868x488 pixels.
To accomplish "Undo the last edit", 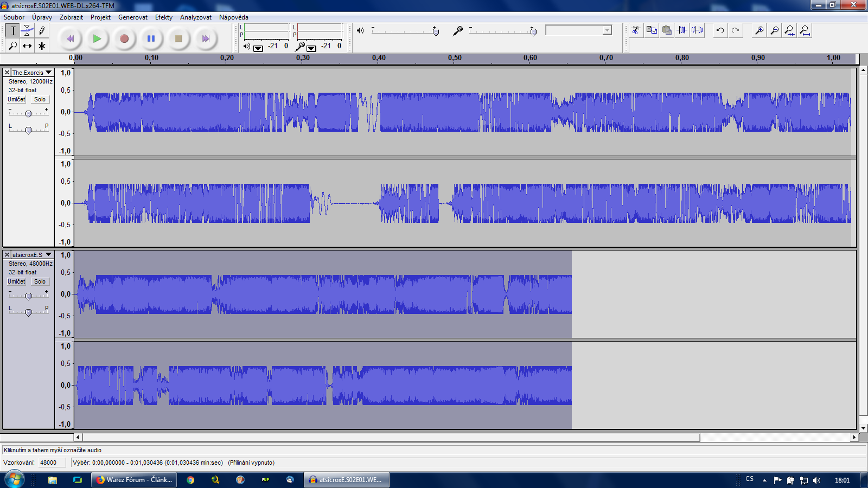I will tap(720, 30).
